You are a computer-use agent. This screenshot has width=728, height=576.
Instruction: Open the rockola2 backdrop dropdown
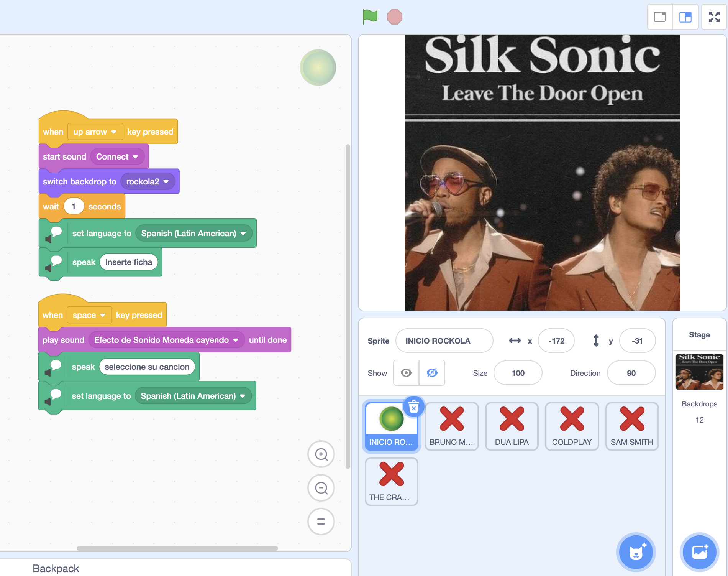[x=148, y=182]
